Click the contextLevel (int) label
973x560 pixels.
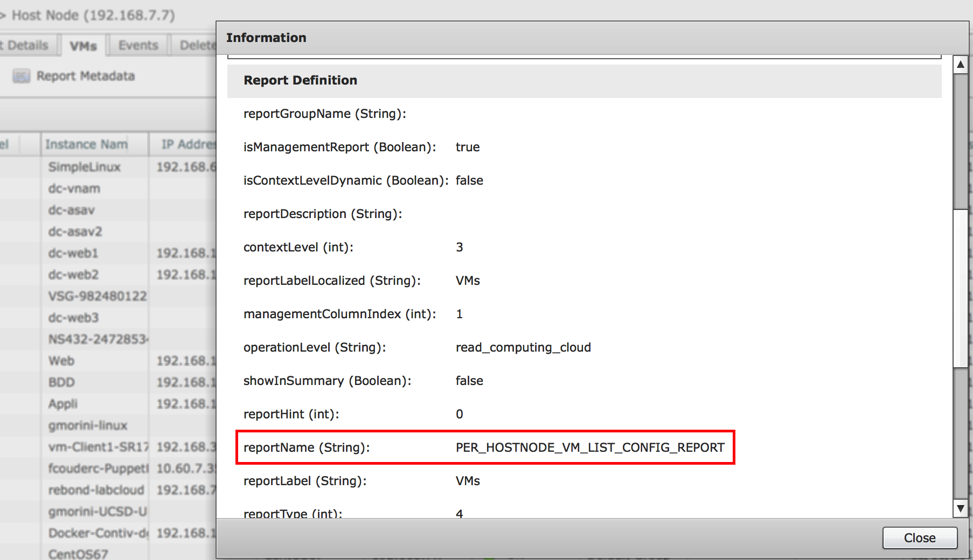(x=298, y=247)
